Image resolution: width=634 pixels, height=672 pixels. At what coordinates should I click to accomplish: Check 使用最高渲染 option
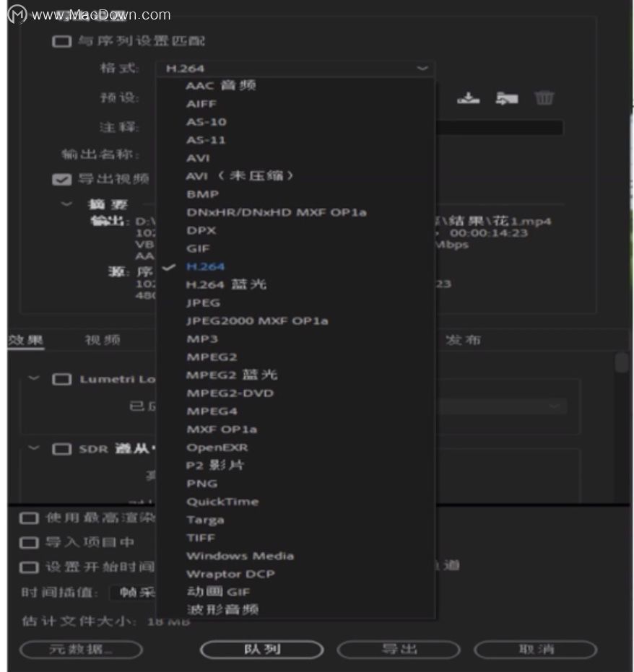pyautogui.click(x=29, y=518)
